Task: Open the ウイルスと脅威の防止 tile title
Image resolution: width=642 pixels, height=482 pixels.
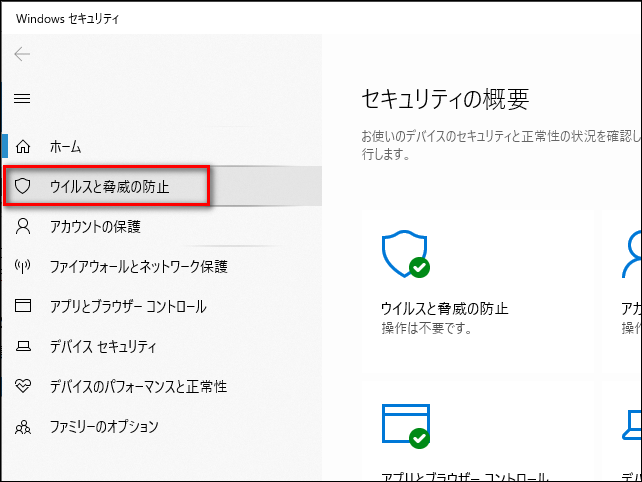Action: click(445, 308)
